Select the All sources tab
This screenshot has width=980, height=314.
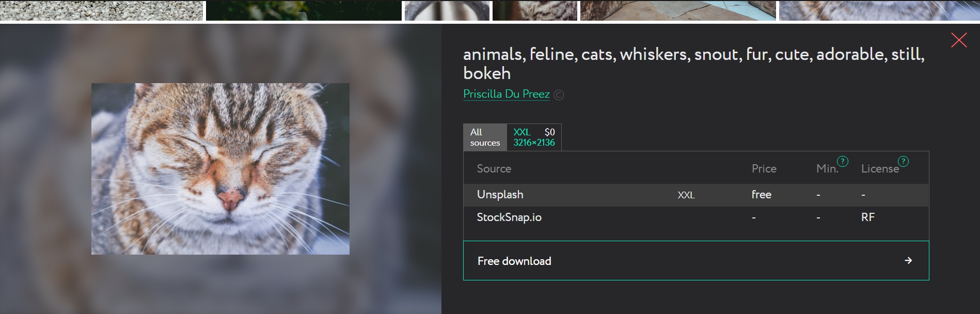(485, 137)
